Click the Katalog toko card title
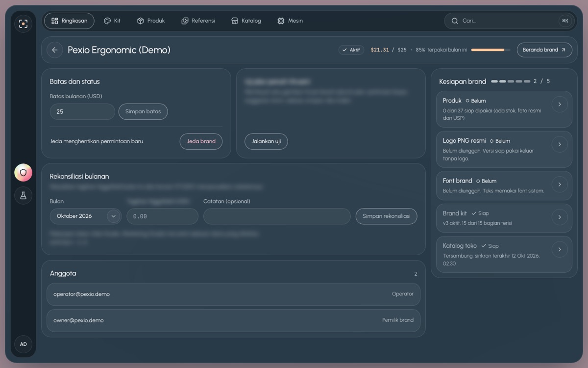The image size is (588, 368). pos(460,246)
